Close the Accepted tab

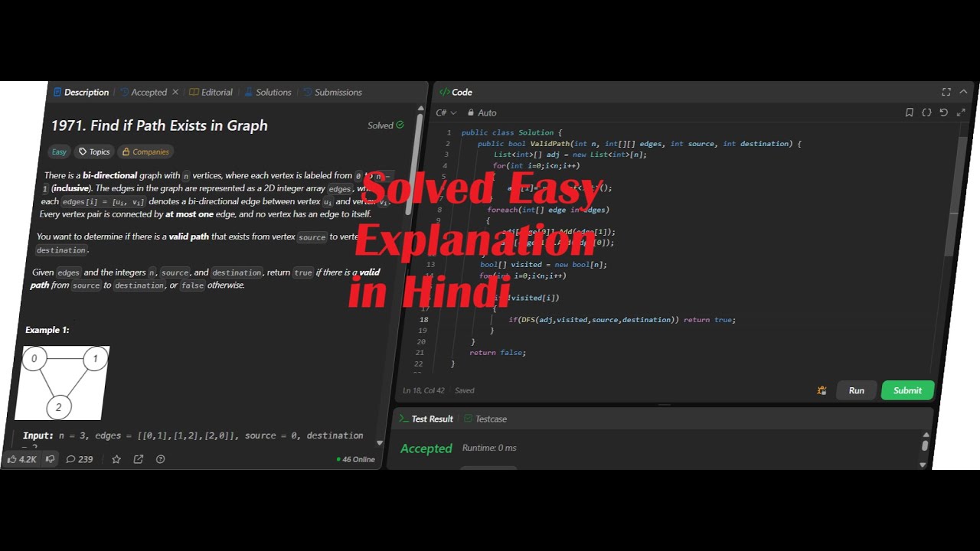coord(175,92)
